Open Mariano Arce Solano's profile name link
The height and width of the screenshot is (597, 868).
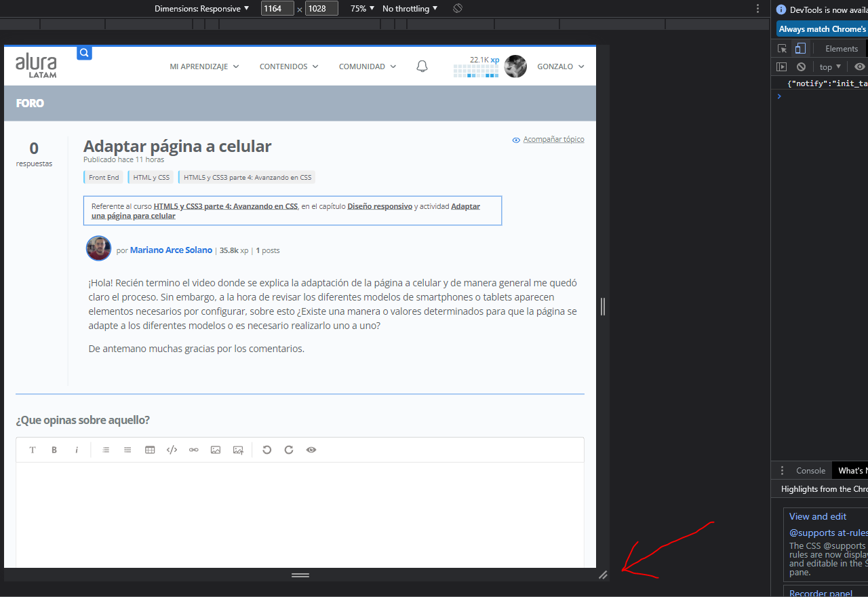pos(171,250)
